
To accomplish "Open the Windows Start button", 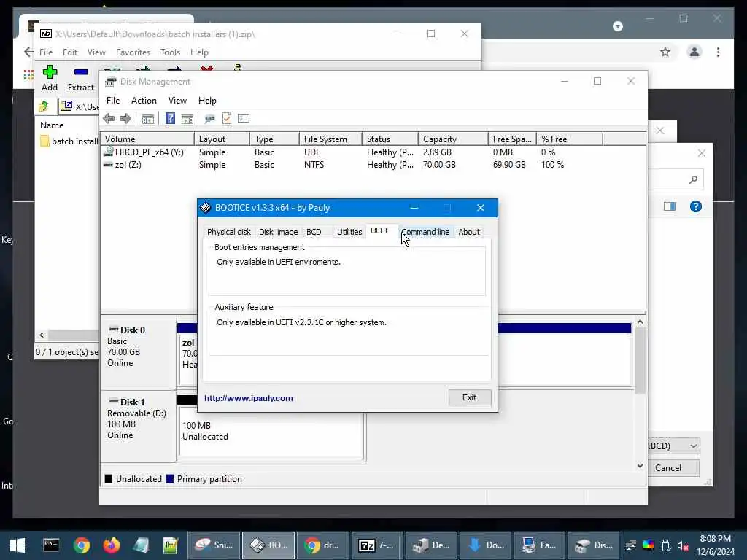I will click(x=18, y=545).
